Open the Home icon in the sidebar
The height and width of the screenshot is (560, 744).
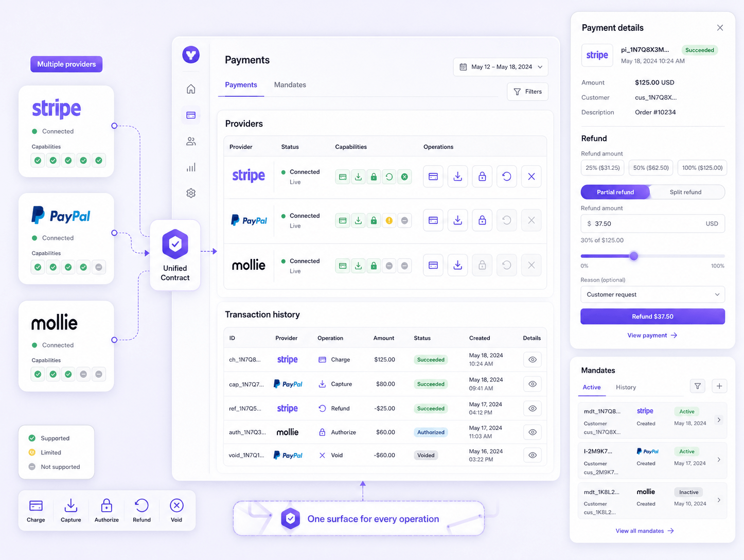point(191,89)
